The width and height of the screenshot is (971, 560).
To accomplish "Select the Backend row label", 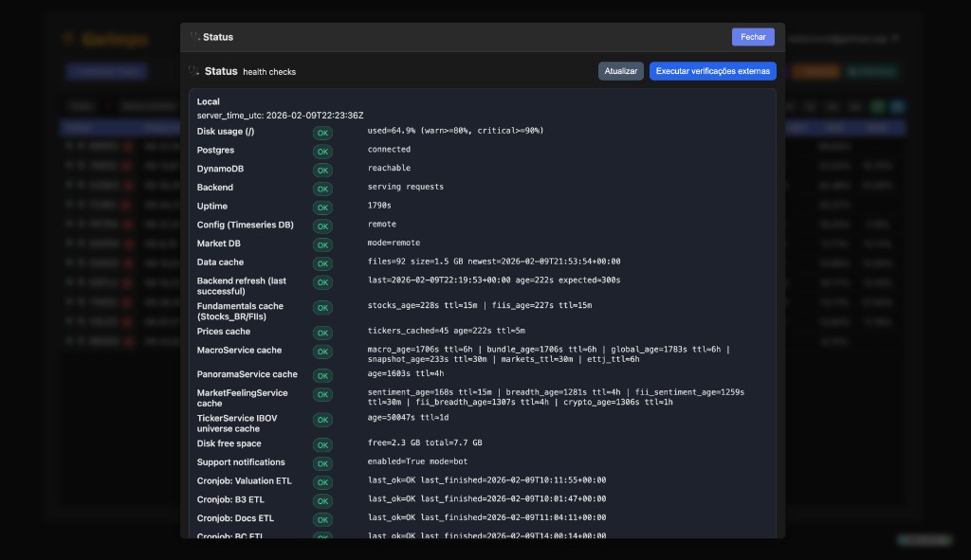I will (x=215, y=188).
